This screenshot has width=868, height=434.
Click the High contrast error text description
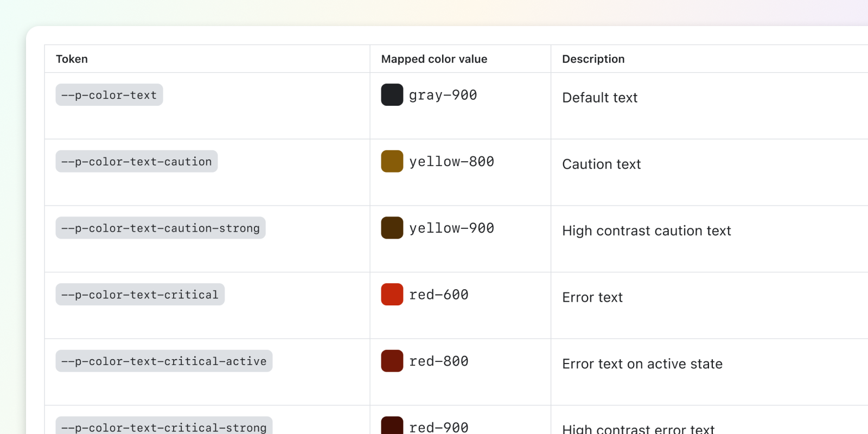click(x=638, y=429)
